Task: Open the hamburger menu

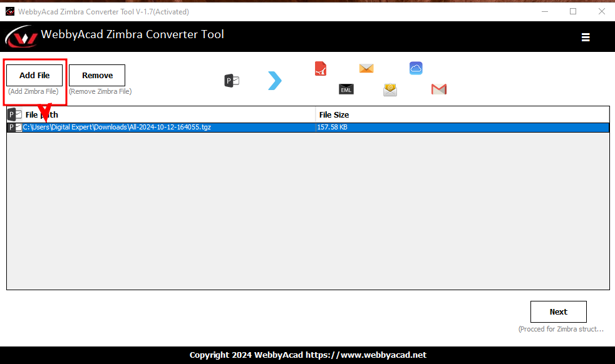Action: [x=586, y=37]
